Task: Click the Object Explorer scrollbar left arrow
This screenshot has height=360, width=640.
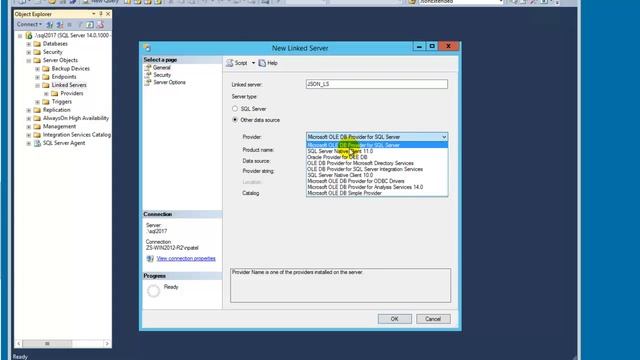Action: [18, 344]
